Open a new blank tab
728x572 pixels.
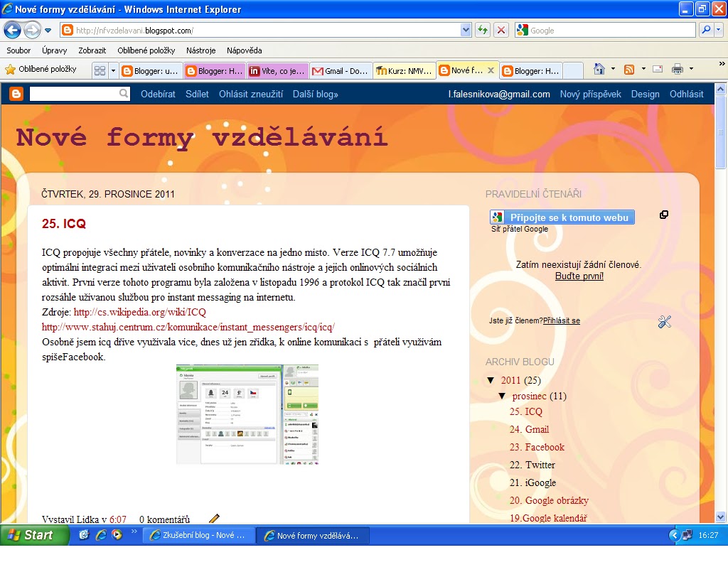point(573,71)
